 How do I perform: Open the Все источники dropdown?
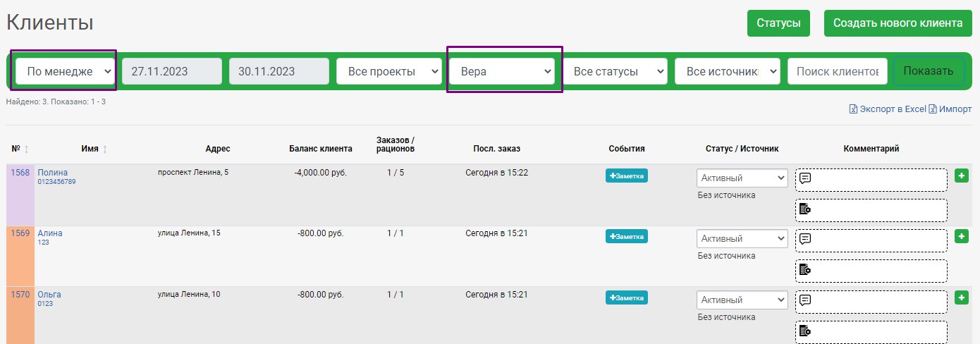(728, 71)
